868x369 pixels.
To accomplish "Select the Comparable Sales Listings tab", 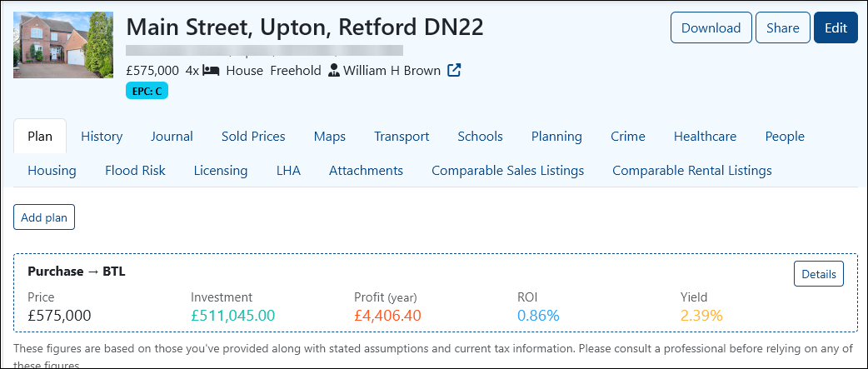I will point(507,171).
